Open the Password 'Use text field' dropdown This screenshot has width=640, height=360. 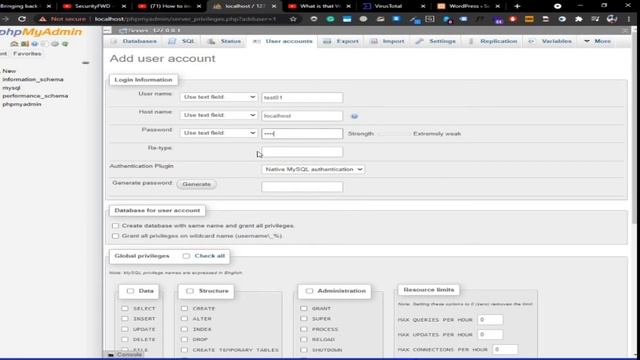(x=219, y=133)
